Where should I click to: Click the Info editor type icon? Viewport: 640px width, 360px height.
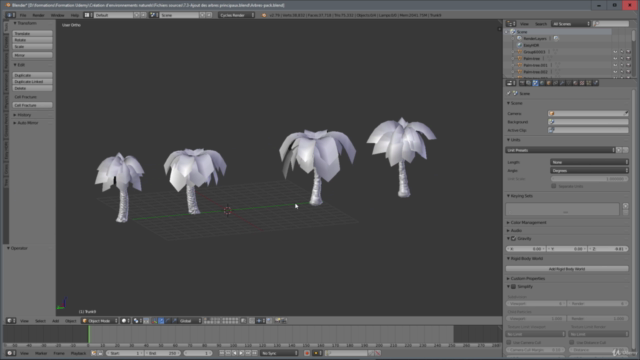(x=11, y=15)
